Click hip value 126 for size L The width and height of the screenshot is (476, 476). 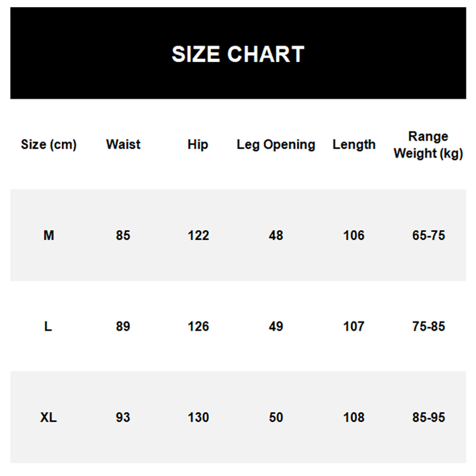coord(198,327)
